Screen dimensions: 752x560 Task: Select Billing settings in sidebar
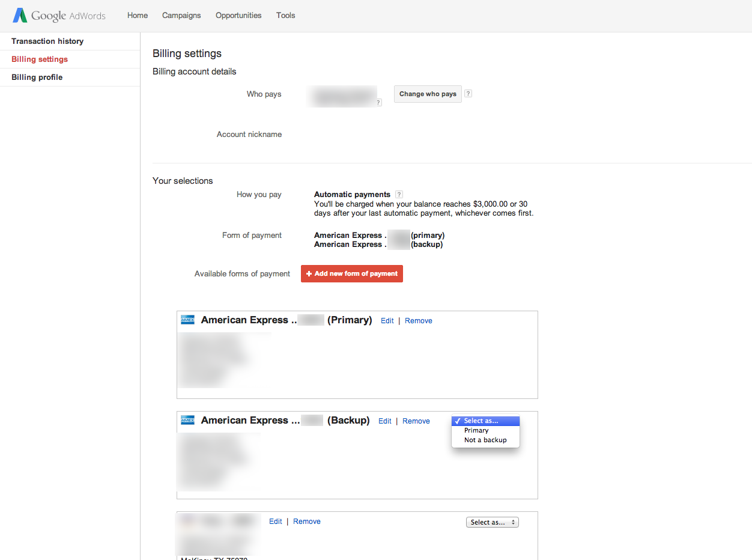click(70, 59)
